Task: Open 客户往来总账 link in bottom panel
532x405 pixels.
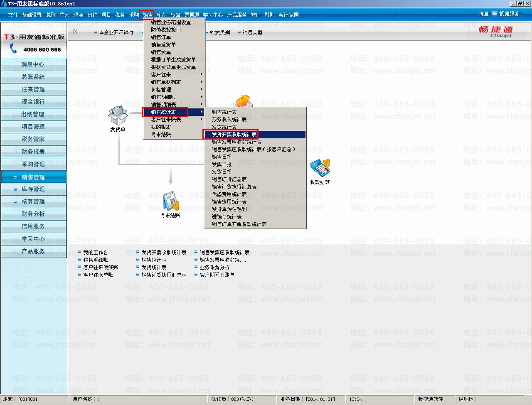Action: click(x=98, y=275)
